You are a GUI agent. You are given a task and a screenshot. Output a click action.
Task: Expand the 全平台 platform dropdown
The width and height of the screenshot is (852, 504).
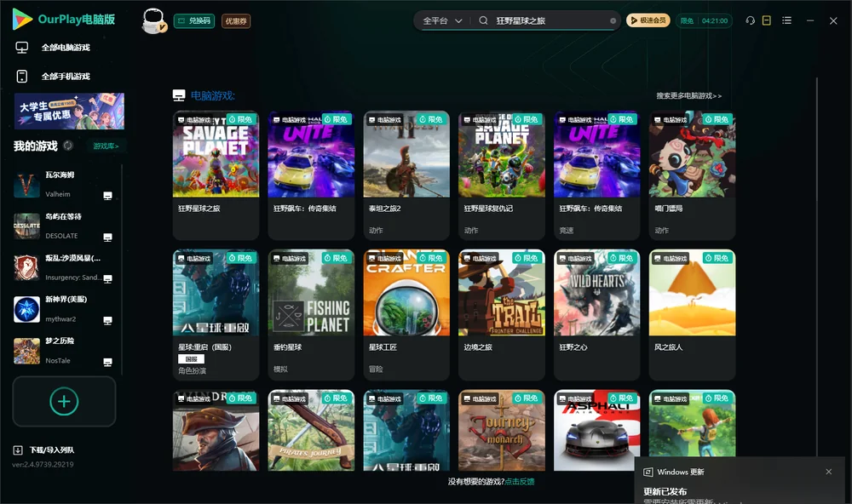(x=442, y=20)
